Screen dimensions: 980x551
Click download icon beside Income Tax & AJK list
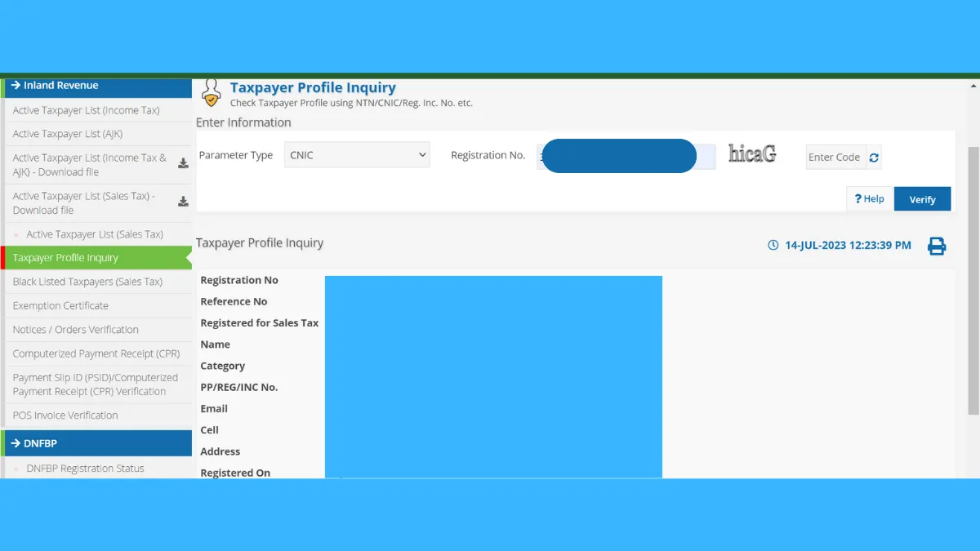pyautogui.click(x=183, y=163)
